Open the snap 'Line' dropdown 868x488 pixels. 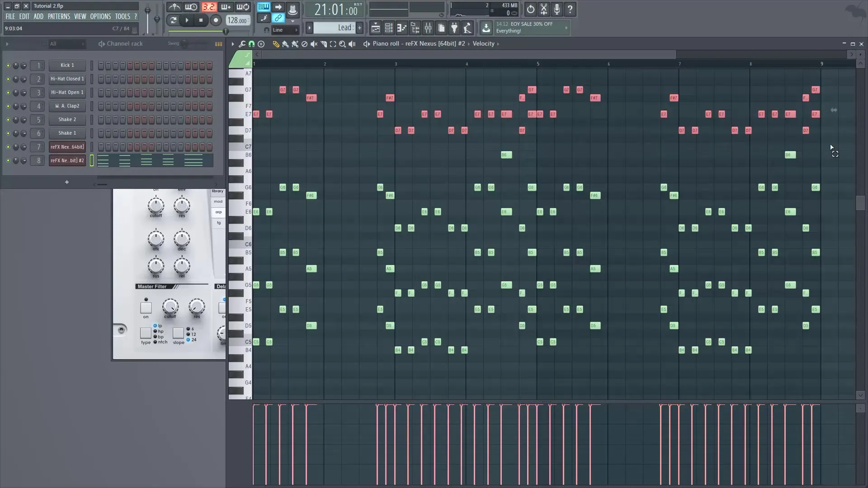pos(284,30)
